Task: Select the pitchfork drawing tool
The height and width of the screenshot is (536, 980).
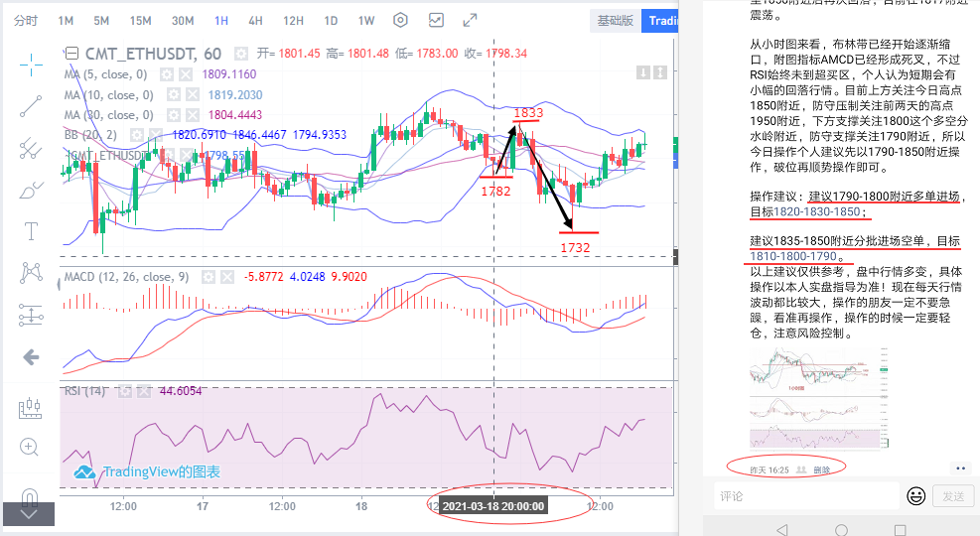Action: point(31,148)
